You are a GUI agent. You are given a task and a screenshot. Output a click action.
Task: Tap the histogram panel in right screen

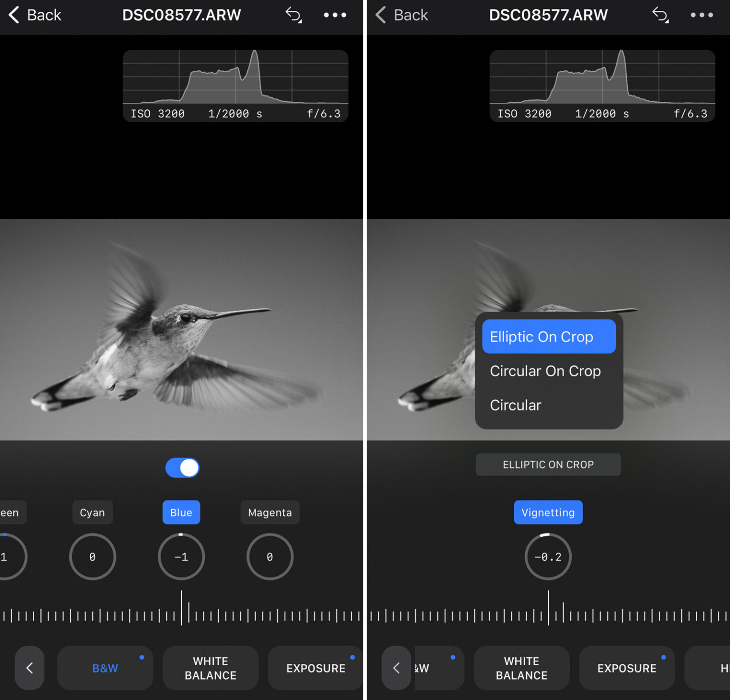pyautogui.click(x=602, y=86)
